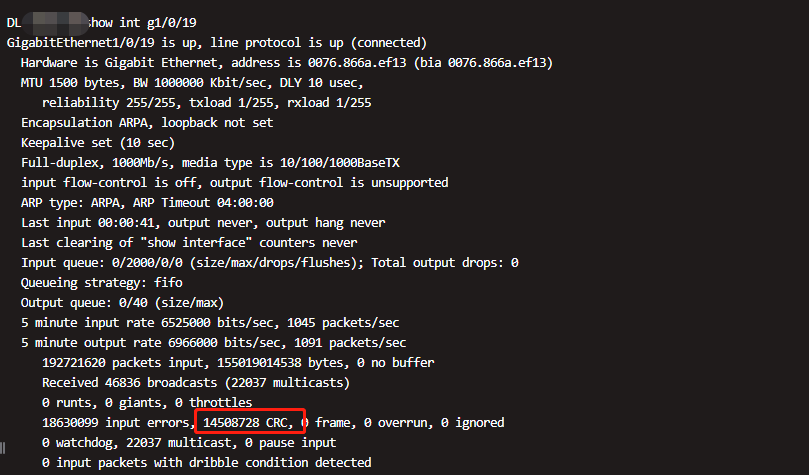Click the "0 watchdog" text
This screenshot has height=475, width=809.
(81, 443)
